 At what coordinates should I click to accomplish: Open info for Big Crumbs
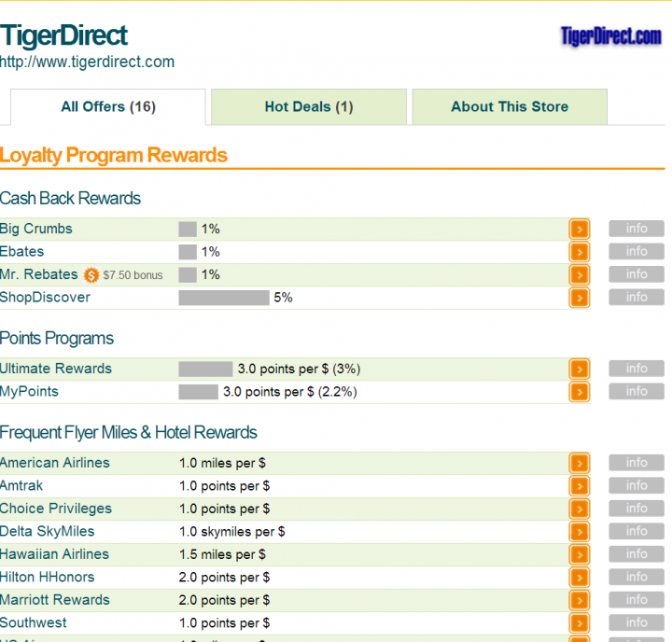(637, 229)
